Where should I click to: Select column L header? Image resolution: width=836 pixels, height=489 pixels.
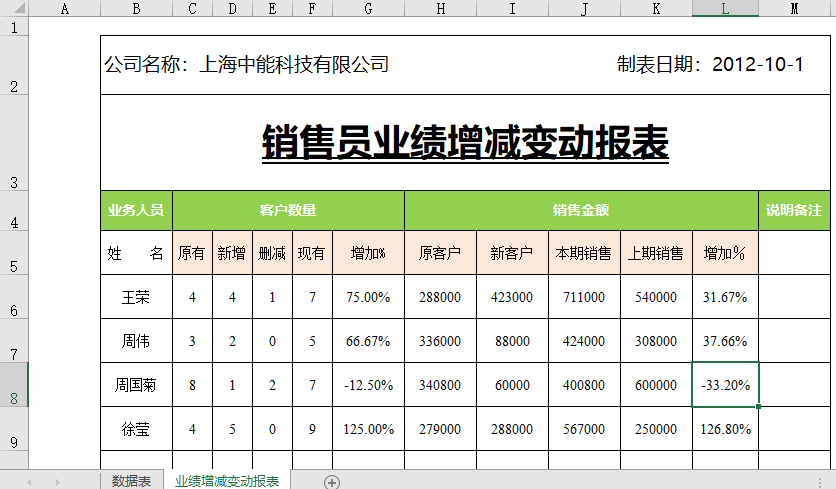[725, 9]
